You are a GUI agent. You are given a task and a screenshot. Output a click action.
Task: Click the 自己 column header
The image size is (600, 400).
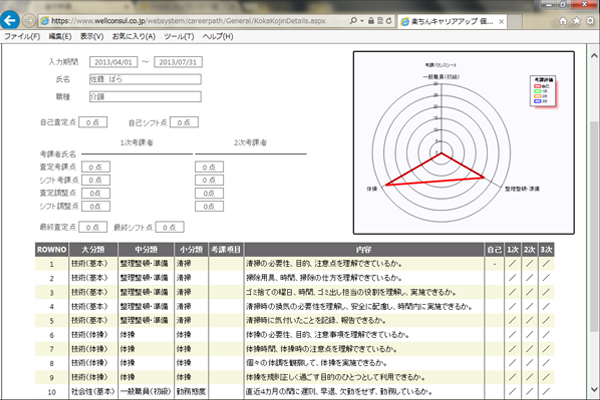(x=494, y=250)
